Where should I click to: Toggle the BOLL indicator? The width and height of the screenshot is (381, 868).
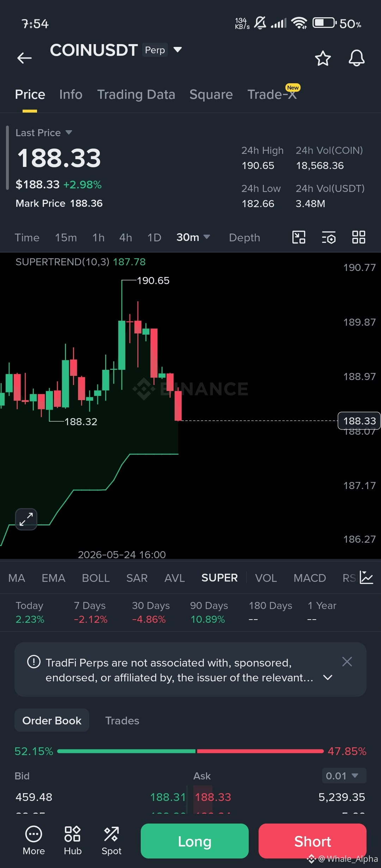[x=96, y=578]
